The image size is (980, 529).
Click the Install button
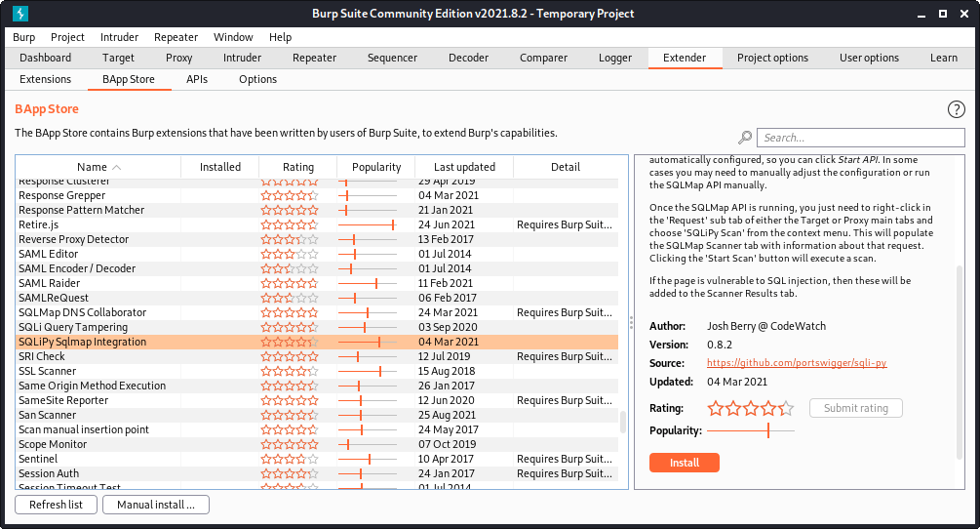685,463
